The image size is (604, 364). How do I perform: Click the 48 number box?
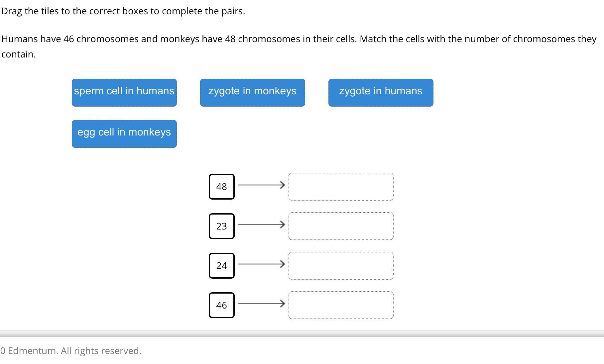click(222, 187)
